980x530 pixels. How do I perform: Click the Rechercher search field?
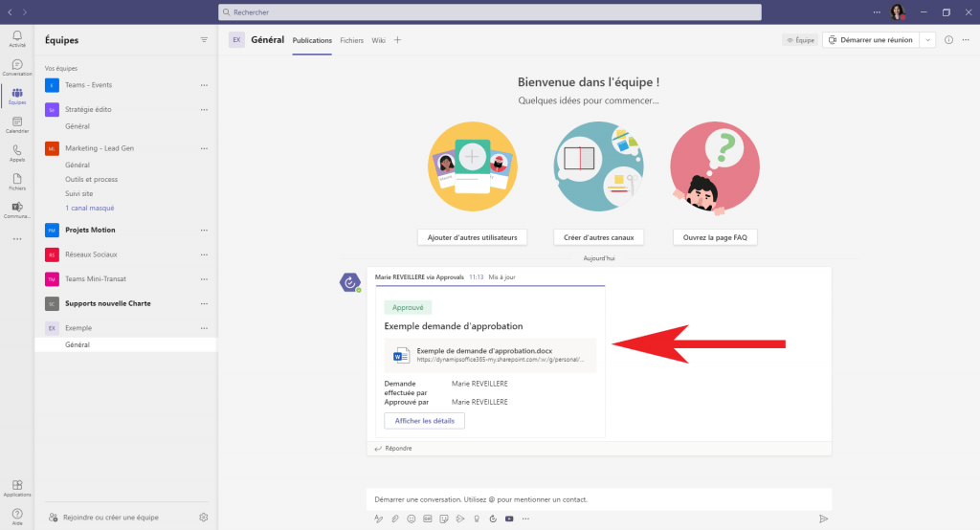pyautogui.click(x=490, y=11)
